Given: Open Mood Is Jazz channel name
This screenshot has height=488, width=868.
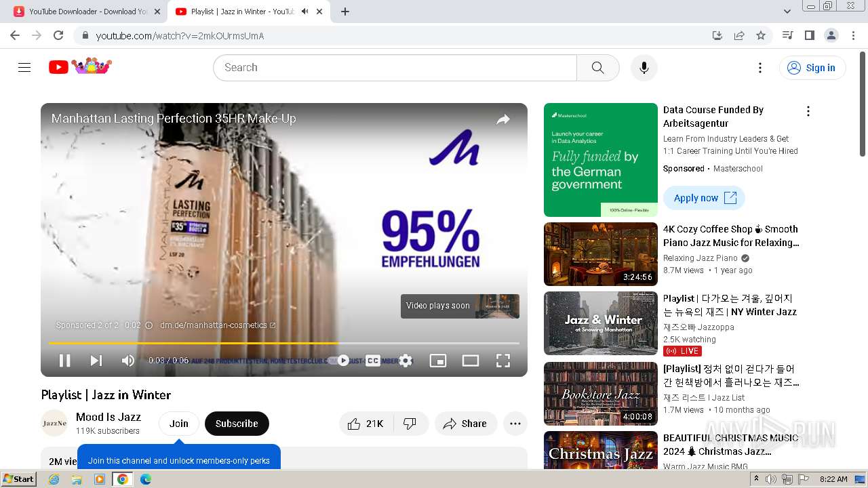Looking at the screenshot, I should [108, 417].
